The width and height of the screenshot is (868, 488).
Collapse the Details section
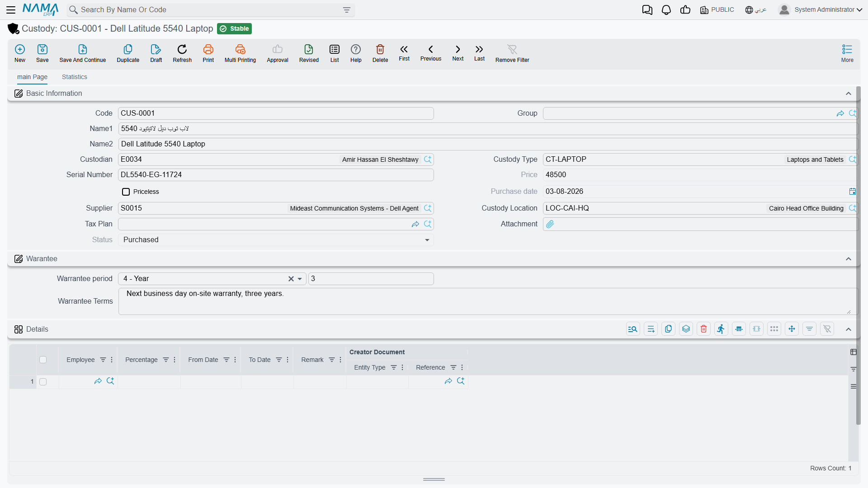pos(849,329)
